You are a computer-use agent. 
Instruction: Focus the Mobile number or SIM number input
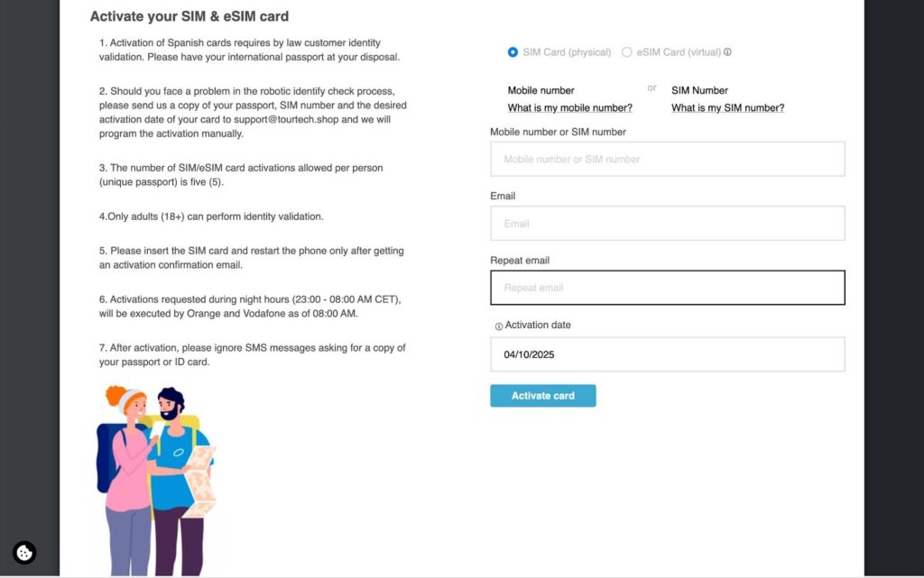click(667, 159)
